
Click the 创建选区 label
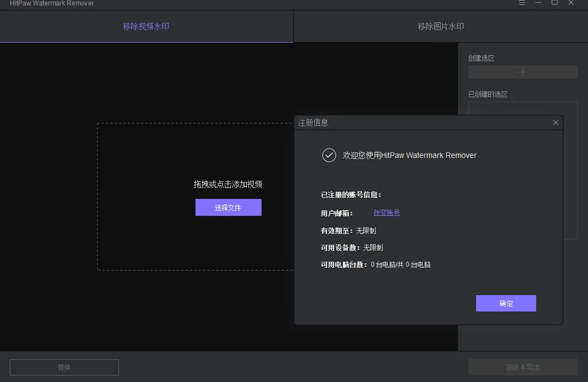click(481, 58)
